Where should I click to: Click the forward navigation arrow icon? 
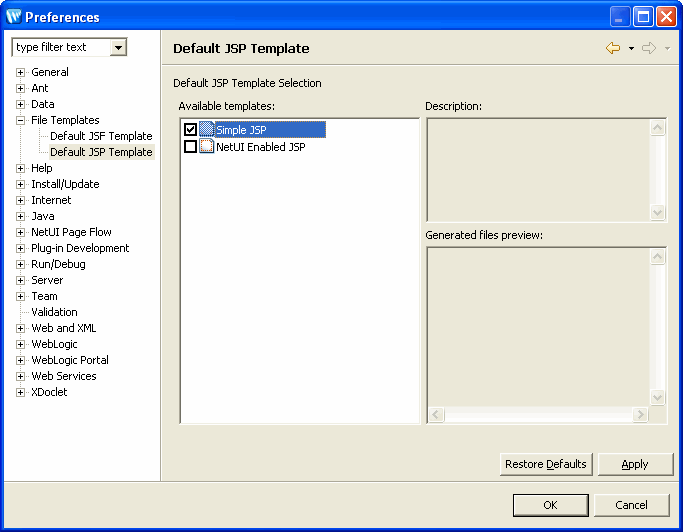pyautogui.click(x=649, y=48)
